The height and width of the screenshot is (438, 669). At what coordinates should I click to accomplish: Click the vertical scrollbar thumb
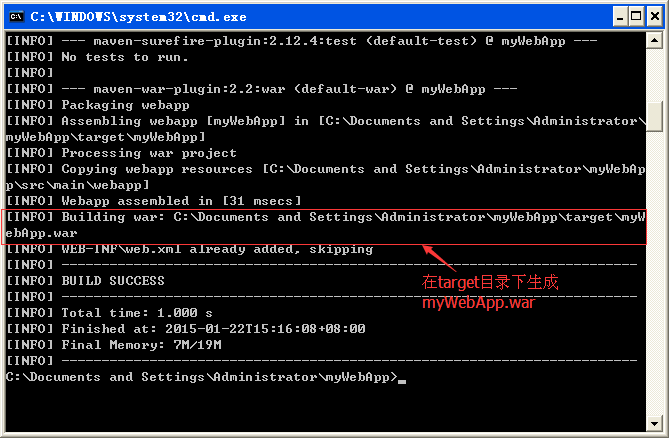pyautogui.click(x=654, y=116)
